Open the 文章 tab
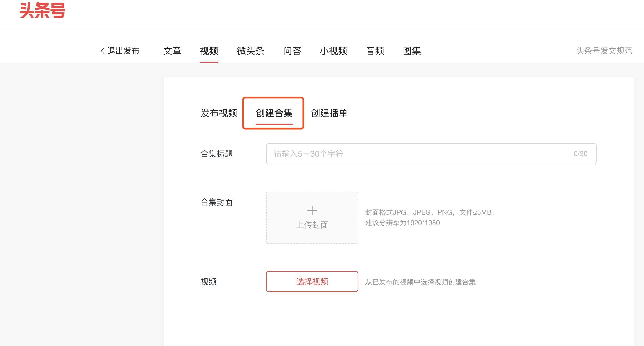 (x=172, y=51)
